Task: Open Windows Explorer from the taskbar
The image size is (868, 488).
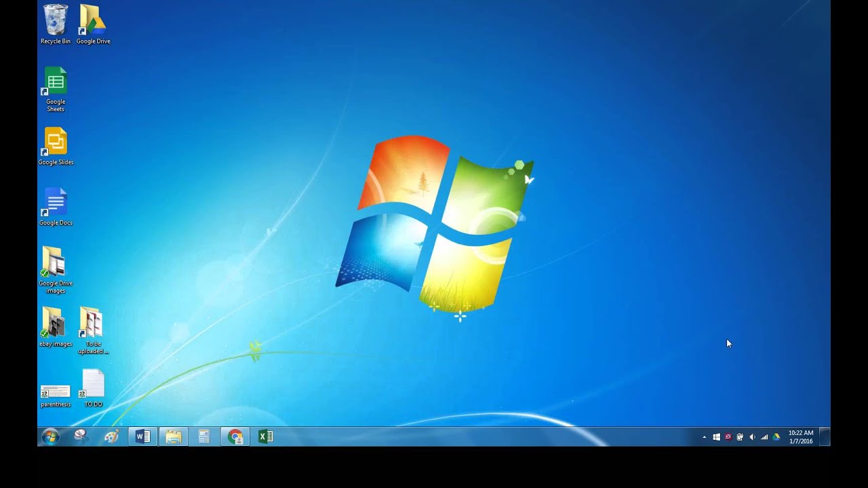Action: [173, 436]
